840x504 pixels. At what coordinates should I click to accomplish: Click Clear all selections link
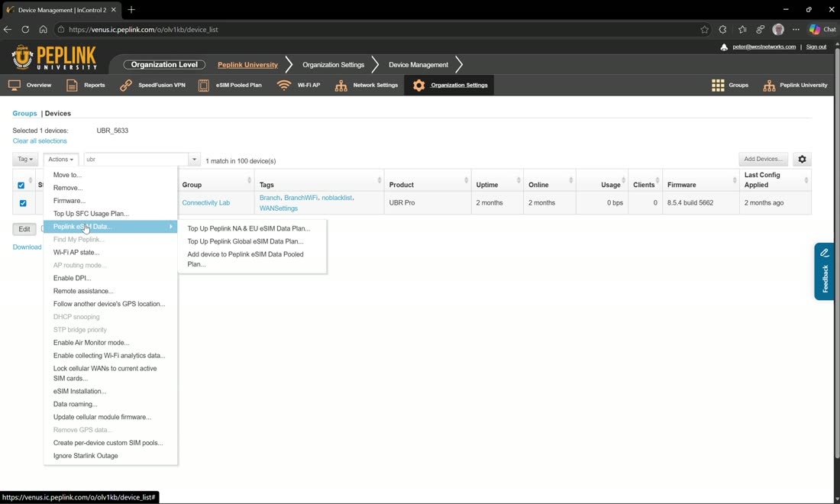click(40, 141)
